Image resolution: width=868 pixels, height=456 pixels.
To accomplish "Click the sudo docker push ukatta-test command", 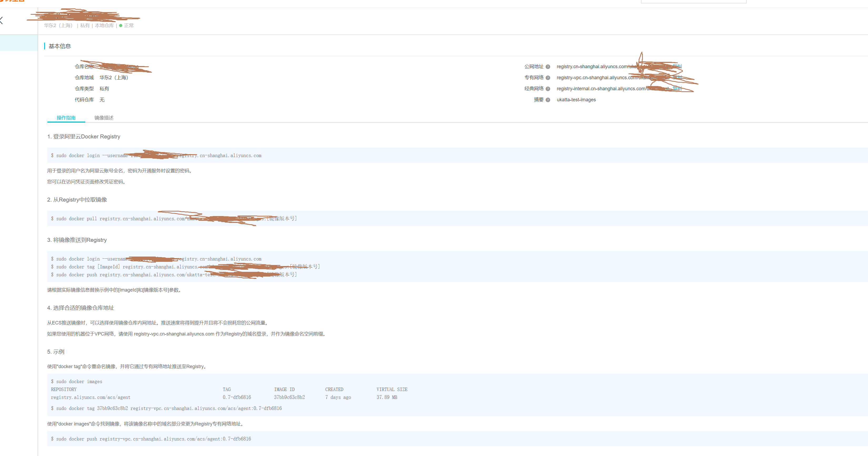I will 174,275.
